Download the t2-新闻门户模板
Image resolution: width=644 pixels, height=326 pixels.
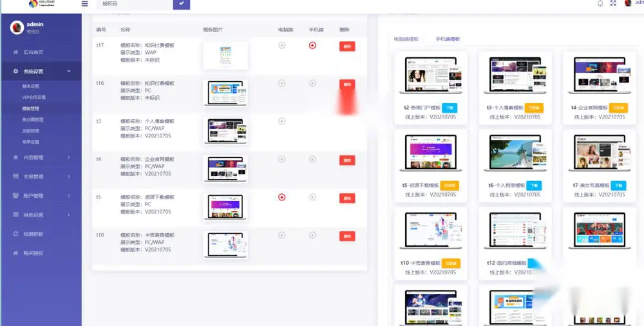[x=450, y=108]
